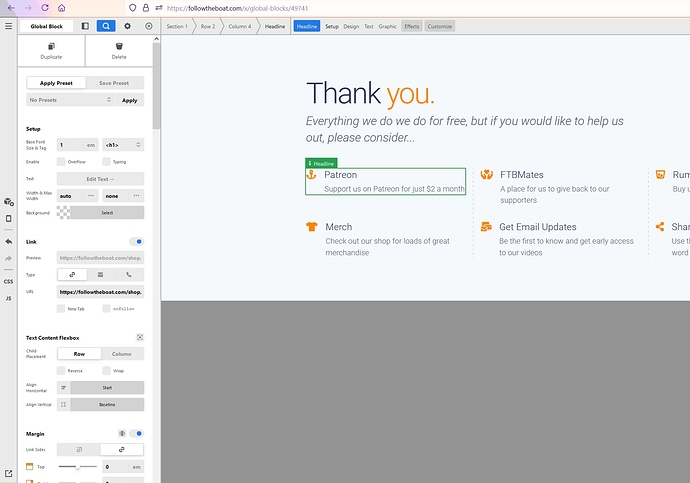This screenshot has width=690, height=483.
Task: Select Row child placement
Action: (79, 354)
